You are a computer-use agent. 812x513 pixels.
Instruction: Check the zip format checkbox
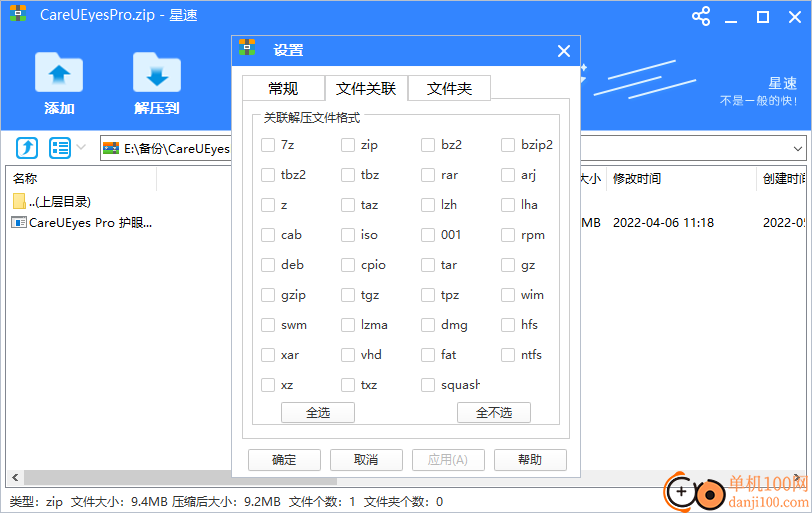[x=348, y=145]
